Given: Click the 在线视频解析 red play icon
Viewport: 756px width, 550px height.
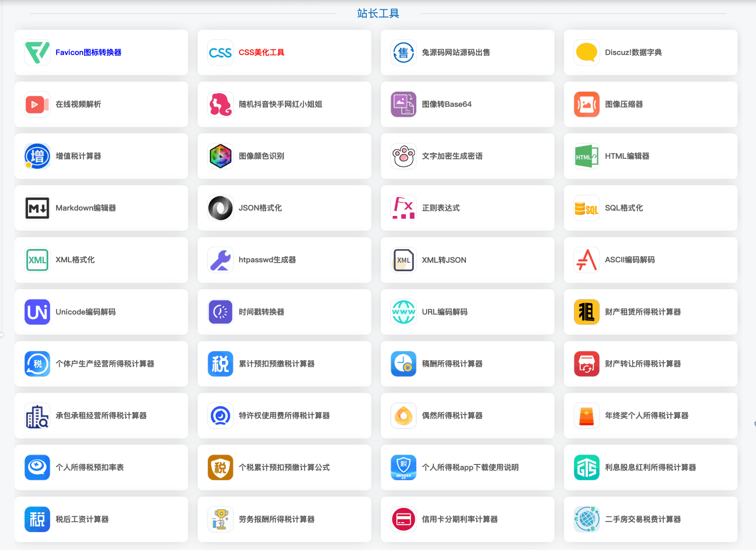Looking at the screenshot, I should pyautogui.click(x=37, y=104).
